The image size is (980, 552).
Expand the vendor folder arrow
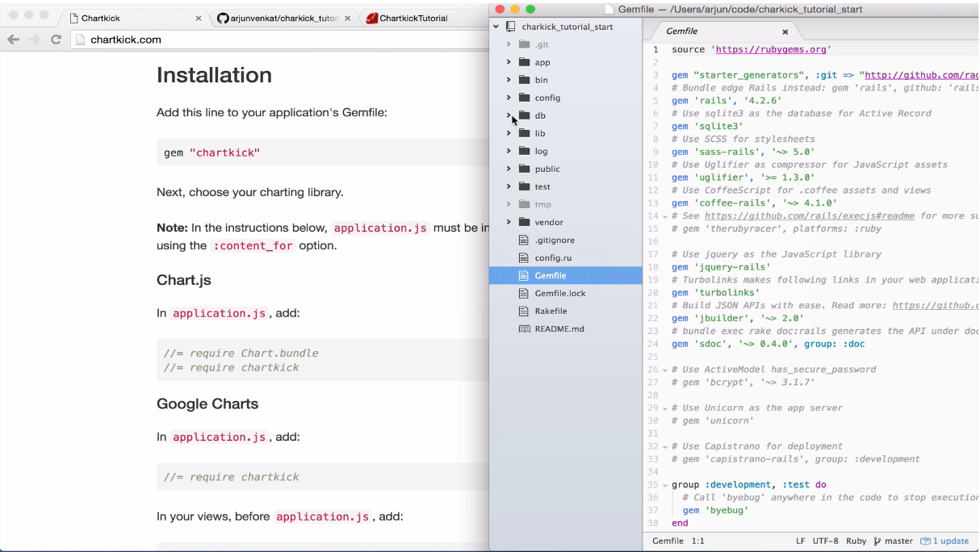[509, 222]
